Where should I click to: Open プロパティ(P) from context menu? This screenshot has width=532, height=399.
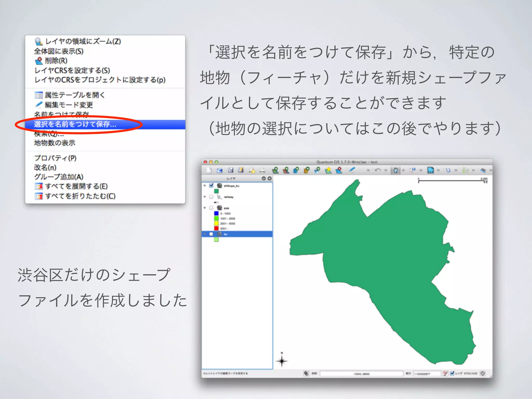point(105,158)
